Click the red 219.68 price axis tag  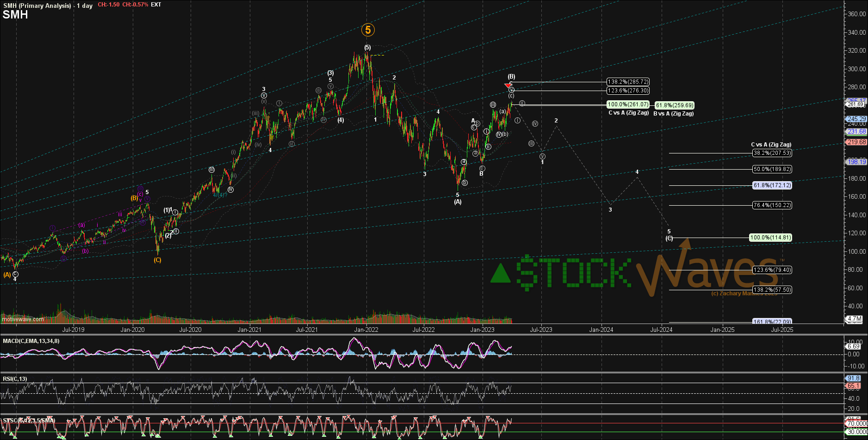pos(856,142)
